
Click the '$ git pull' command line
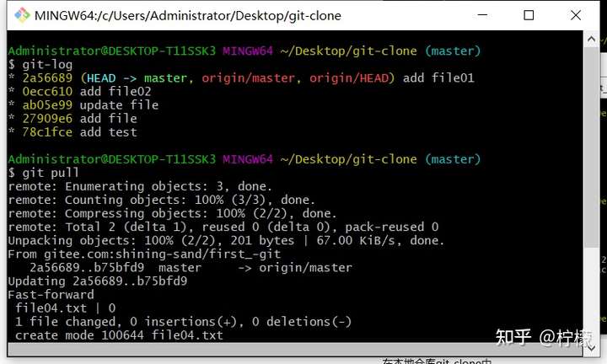click(x=43, y=173)
